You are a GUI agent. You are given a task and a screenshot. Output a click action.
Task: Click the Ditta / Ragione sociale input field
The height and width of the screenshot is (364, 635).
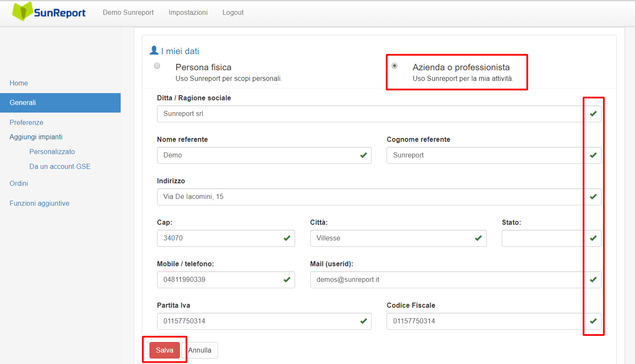click(x=379, y=113)
